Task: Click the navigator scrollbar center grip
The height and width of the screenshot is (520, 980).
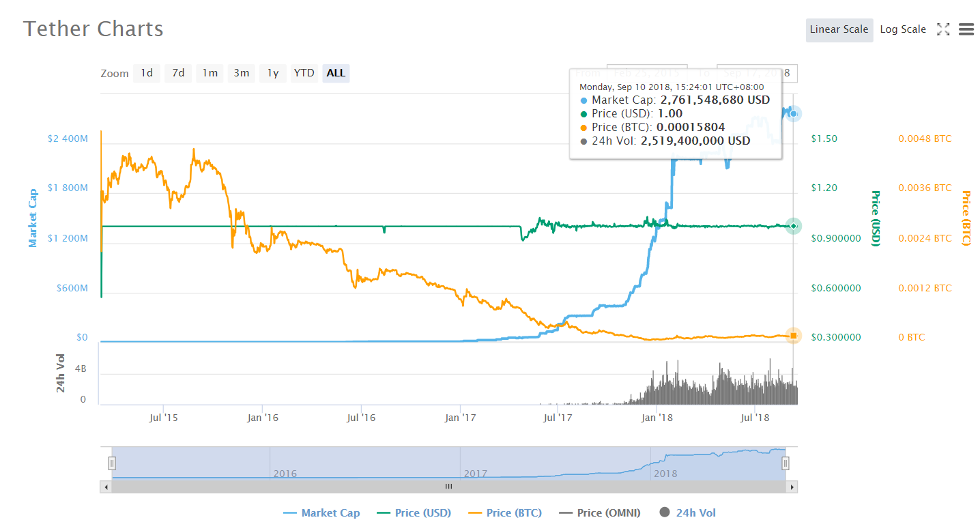Action: click(449, 487)
